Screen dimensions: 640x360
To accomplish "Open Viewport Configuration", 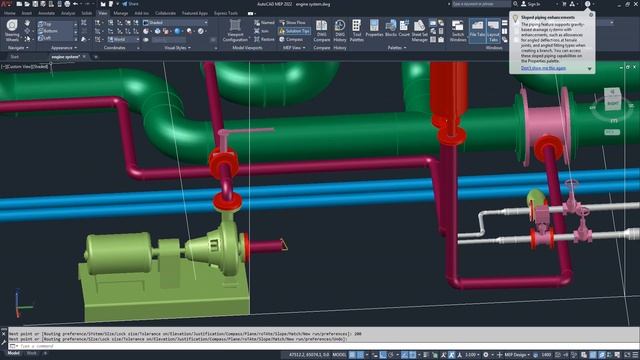I will (x=235, y=31).
